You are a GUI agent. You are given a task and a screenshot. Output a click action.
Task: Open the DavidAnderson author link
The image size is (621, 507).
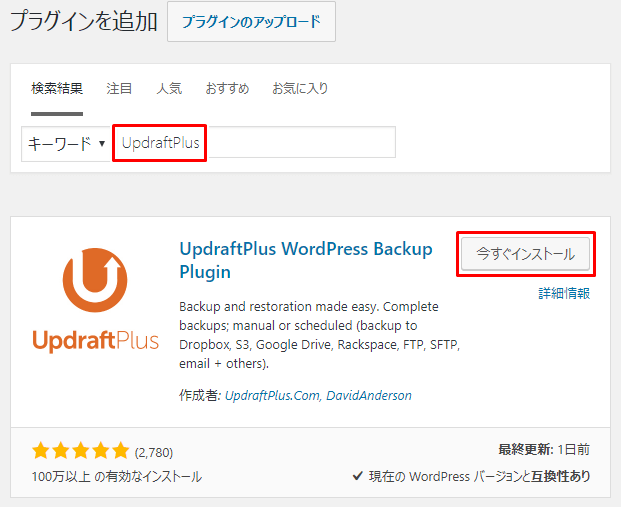pyautogui.click(x=369, y=395)
